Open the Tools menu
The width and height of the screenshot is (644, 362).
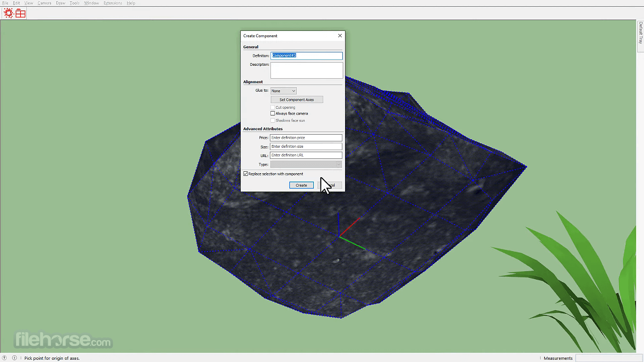click(x=75, y=3)
